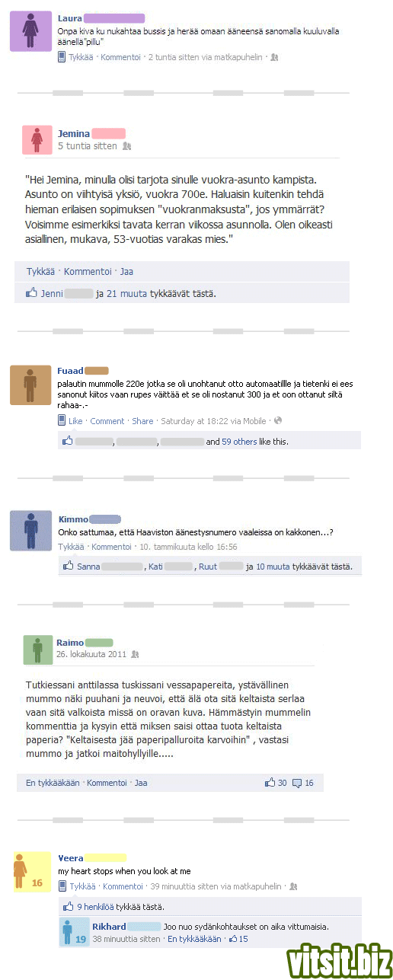
Task: Open Rikhard's profile name link
Action: [109, 927]
